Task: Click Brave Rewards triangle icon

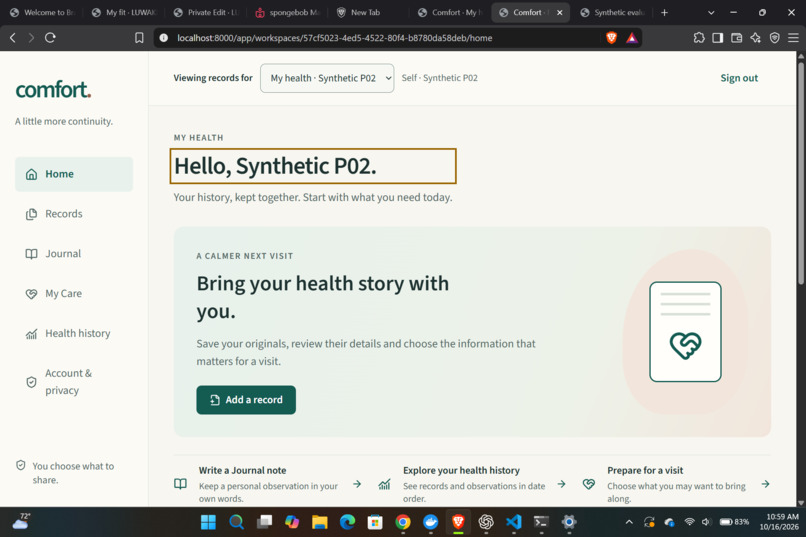Action: coord(632,38)
